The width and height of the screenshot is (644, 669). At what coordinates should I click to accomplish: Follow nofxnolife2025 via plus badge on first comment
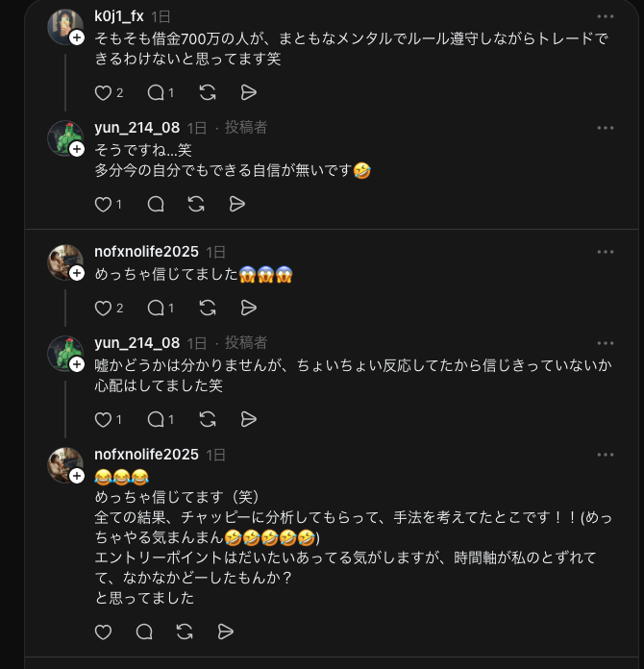77,273
